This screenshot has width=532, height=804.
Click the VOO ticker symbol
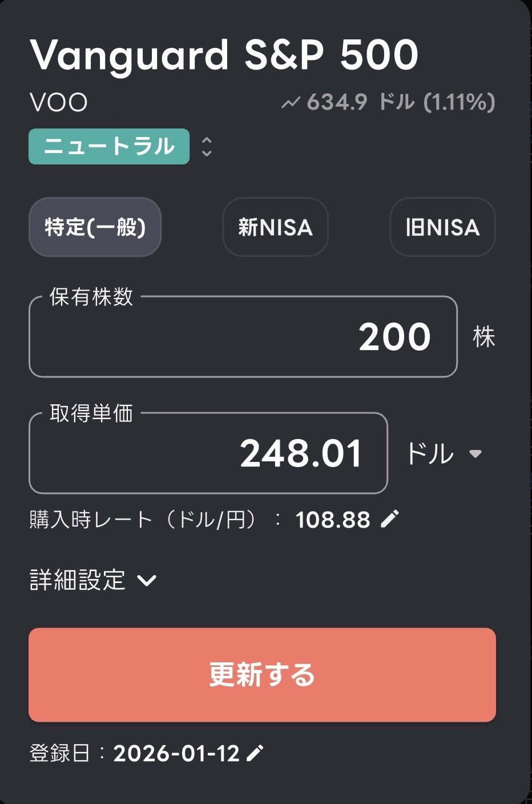[58, 103]
